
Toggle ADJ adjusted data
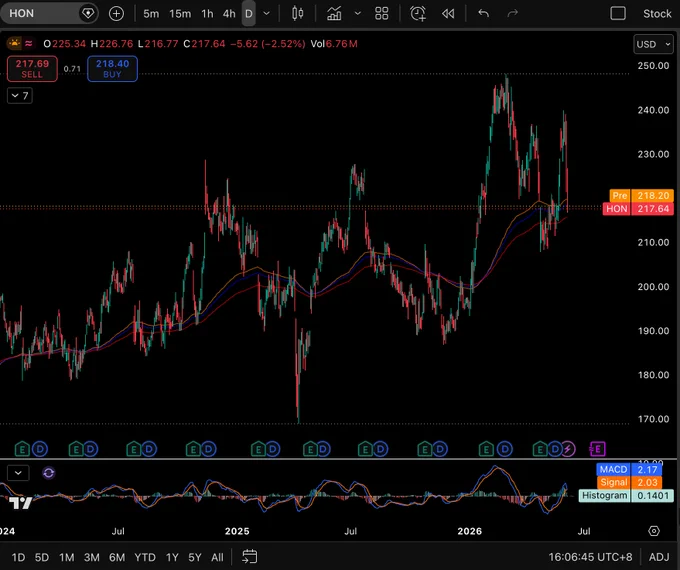(x=659, y=557)
